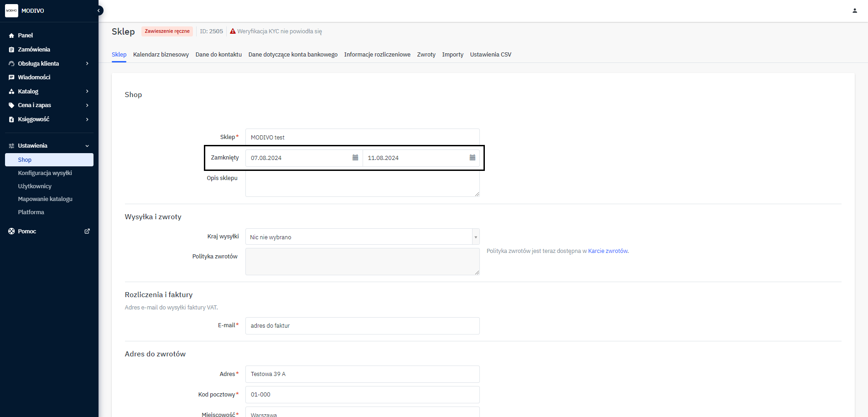The width and height of the screenshot is (868, 417).
Task: Open calendar picker for start date 07.08.2024
Action: pyautogui.click(x=355, y=158)
